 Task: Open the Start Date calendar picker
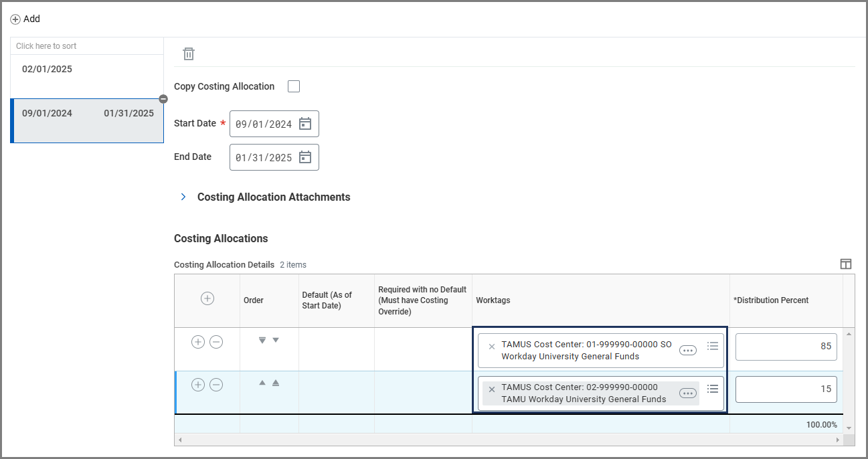[x=305, y=124]
